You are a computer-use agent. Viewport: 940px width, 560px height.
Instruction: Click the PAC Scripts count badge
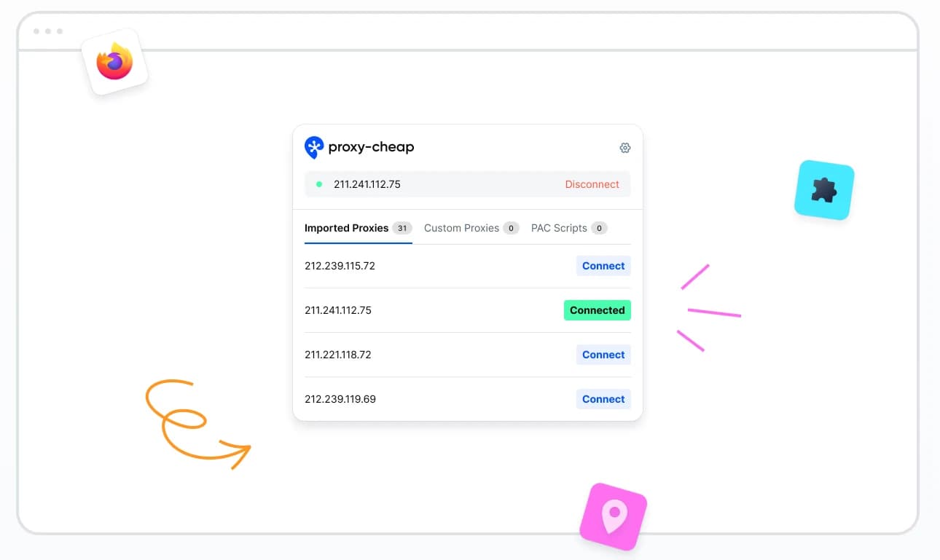pos(599,228)
